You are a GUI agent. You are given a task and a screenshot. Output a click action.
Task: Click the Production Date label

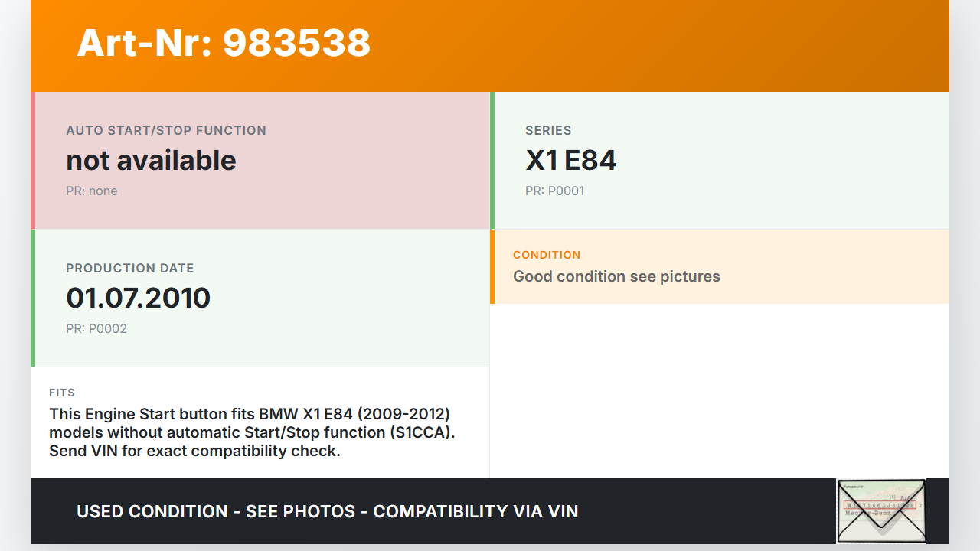pos(129,268)
